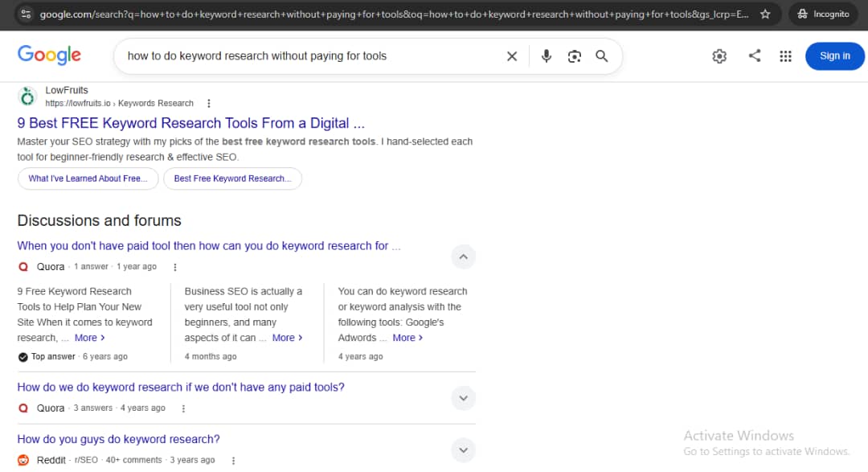Click '4 years ago' under the Adwords answer
This screenshot has height=472, width=868.
point(360,356)
